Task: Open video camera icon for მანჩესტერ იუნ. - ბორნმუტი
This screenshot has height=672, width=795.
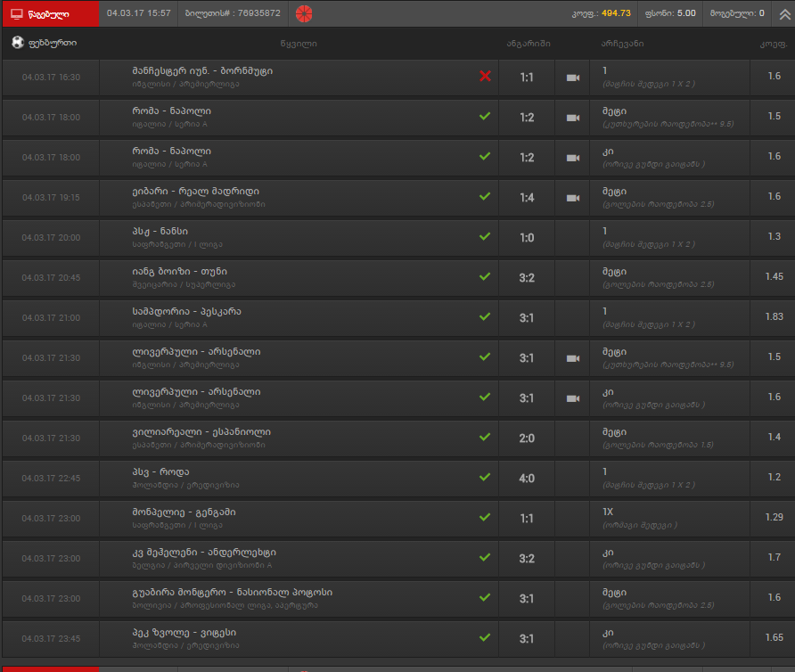Action: (573, 78)
